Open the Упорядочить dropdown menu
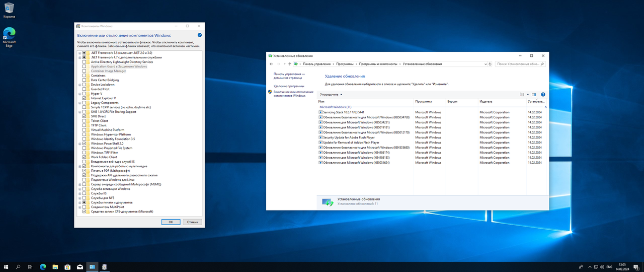The image size is (644, 272). tap(331, 94)
